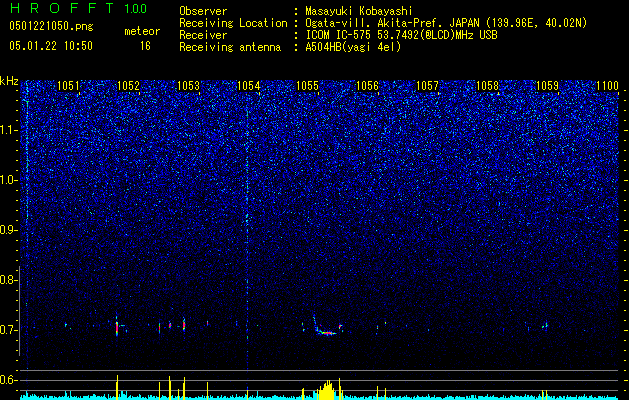Click the Receiving Location label
This screenshot has height=400, width=629.
click(x=233, y=23)
